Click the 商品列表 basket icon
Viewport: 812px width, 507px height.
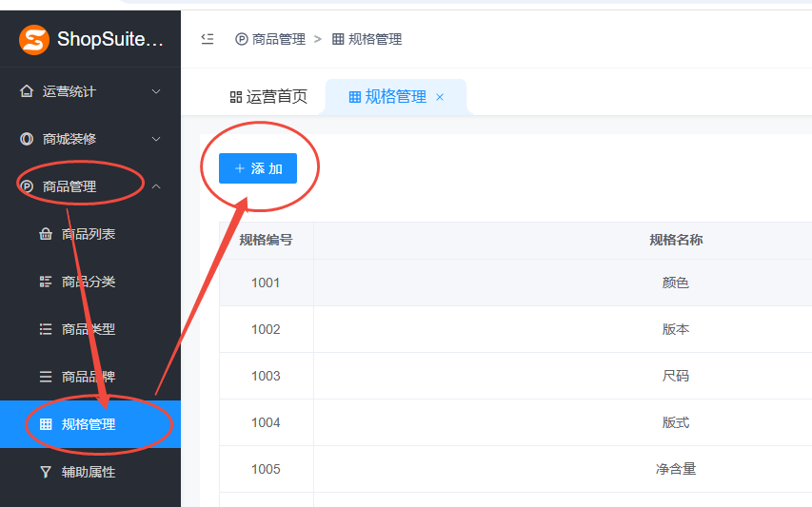(x=46, y=234)
